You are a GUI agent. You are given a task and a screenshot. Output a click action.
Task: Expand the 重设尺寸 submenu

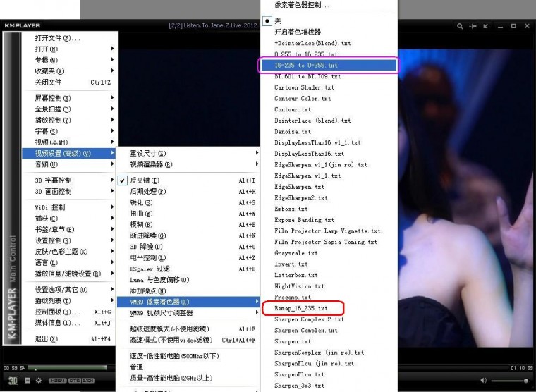[188, 153]
